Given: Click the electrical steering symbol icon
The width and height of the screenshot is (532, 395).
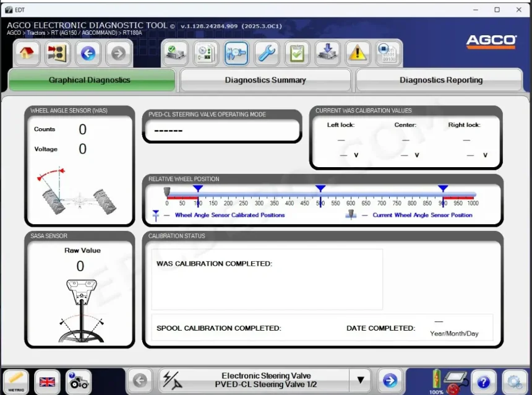Looking at the screenshot, I should click(173, 380).
